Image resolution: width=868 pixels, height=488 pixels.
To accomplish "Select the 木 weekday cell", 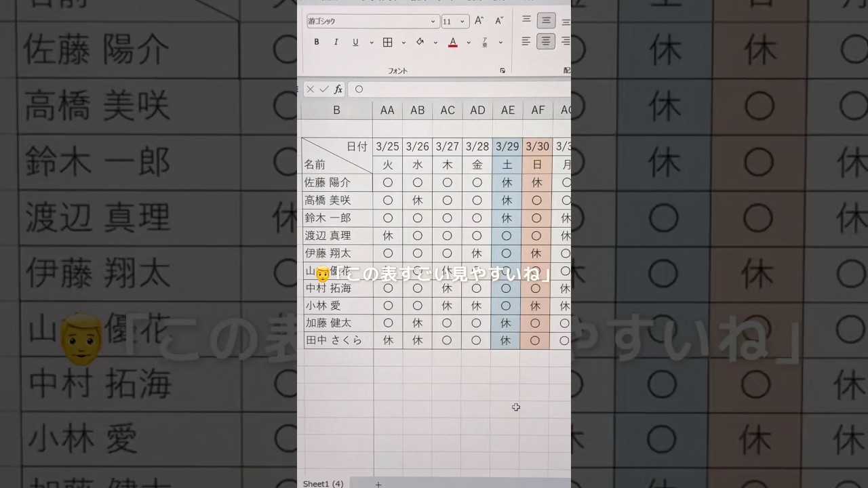I will coord(448,165).
